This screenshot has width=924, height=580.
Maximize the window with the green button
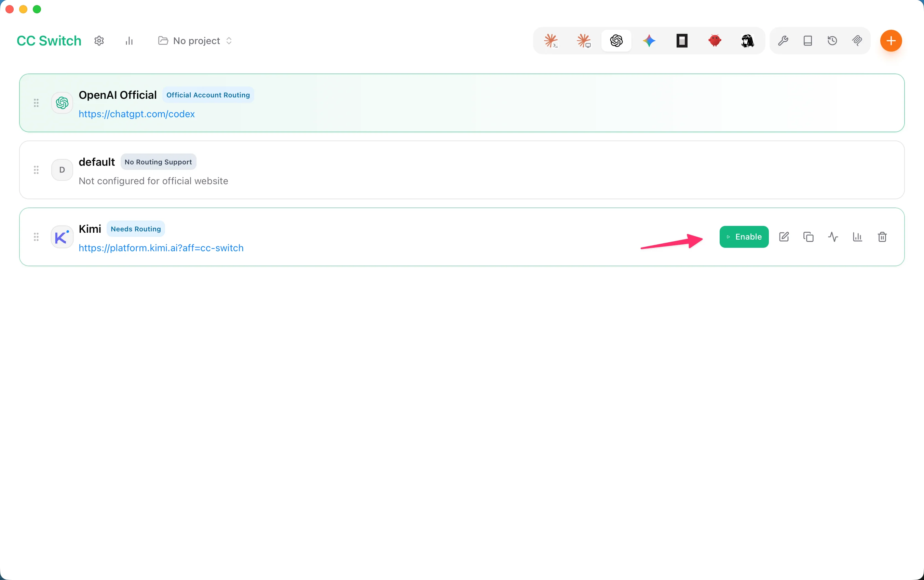tap(37, 9)
